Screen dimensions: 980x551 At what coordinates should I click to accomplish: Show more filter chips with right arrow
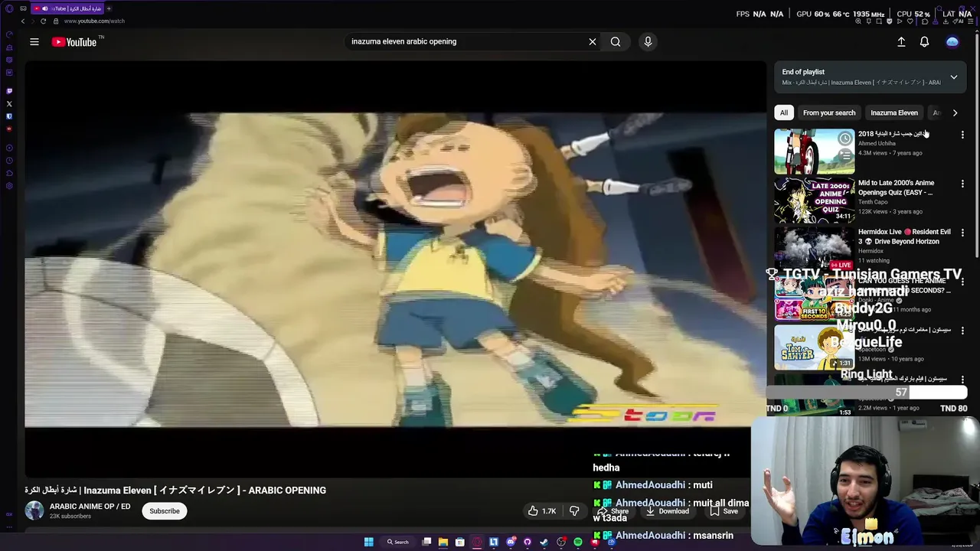[955, 112]
